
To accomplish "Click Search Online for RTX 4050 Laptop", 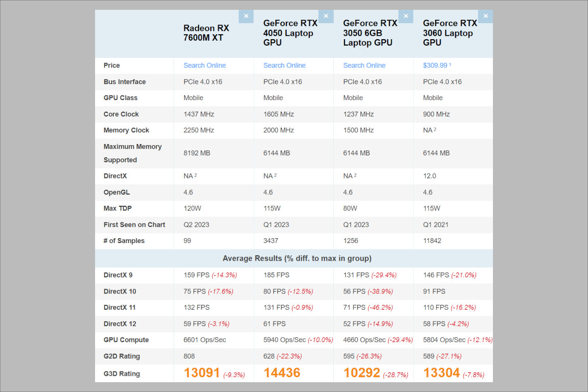I will 284,65.
